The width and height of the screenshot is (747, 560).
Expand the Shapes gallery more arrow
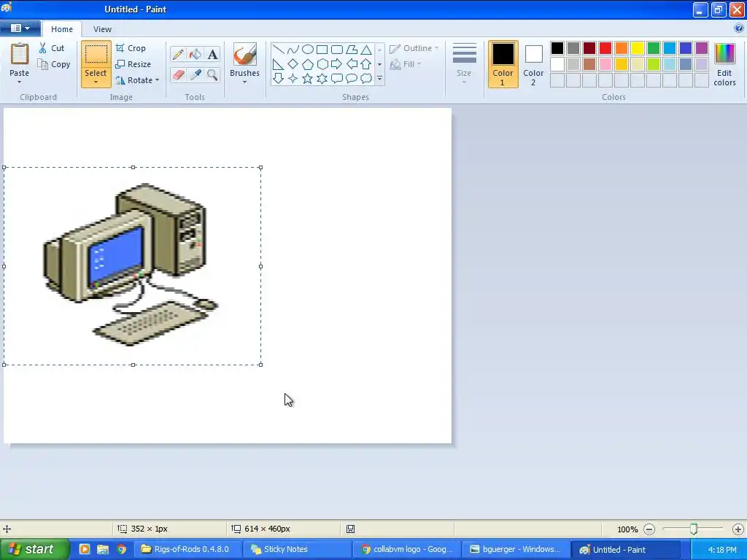pos(379,79)
